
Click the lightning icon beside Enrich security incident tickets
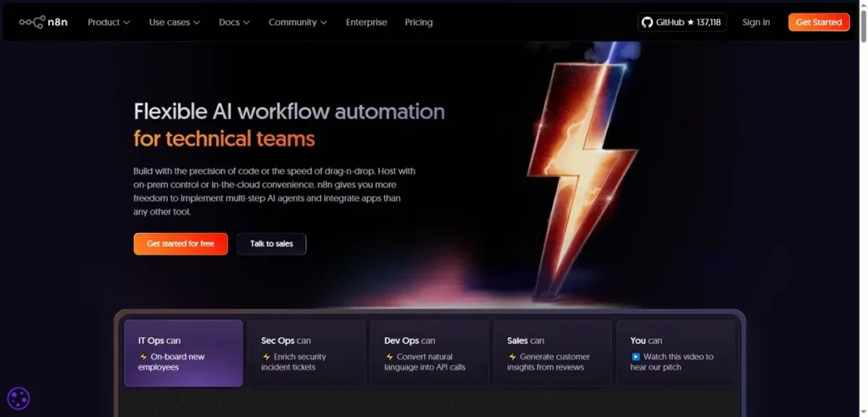266,357
